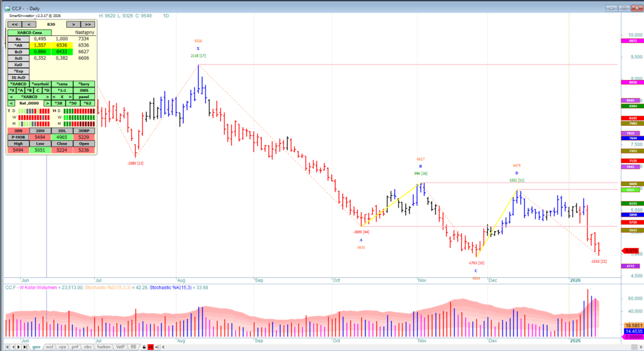
Task: Click right arrow beside X selector
Action: pos(69,97)
